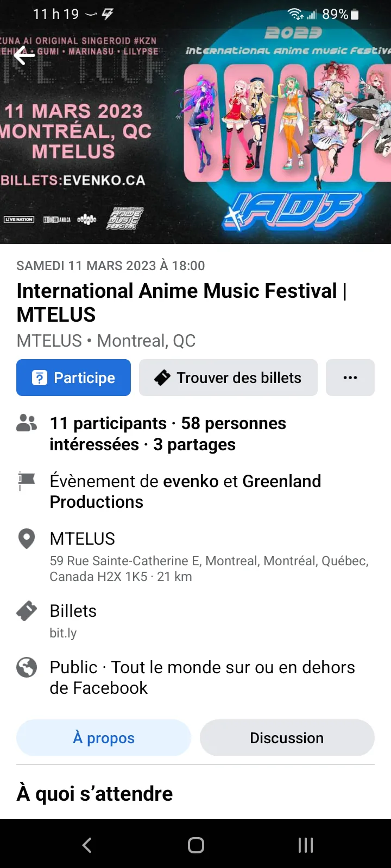Switch to the Discussion tab
The height and width of the screenshot is (868, 391).
click(287, 738)
